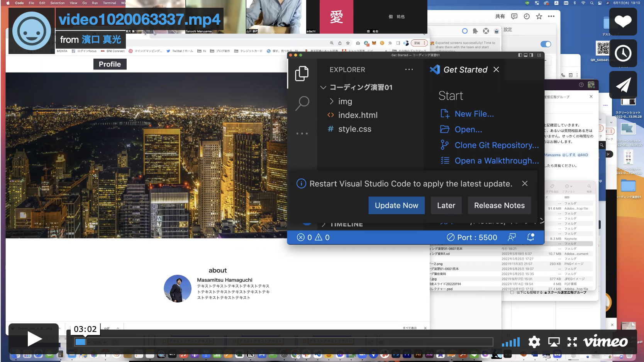Open the Go menu in menu bar
This screenshot has height=362, width=644.
point(85,3)
